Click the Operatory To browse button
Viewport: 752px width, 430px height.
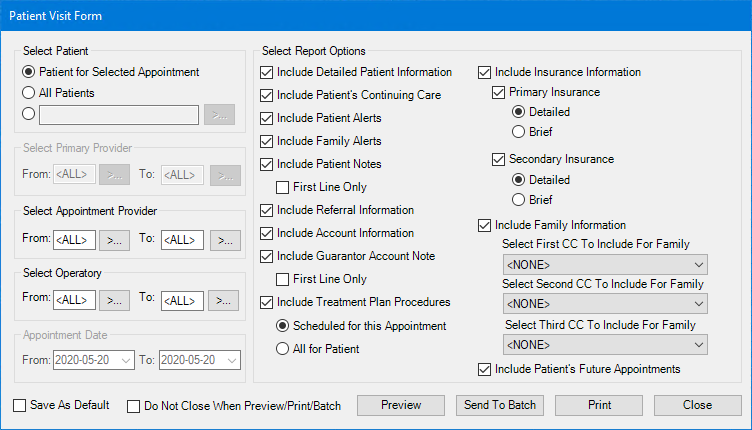(225, 299)
